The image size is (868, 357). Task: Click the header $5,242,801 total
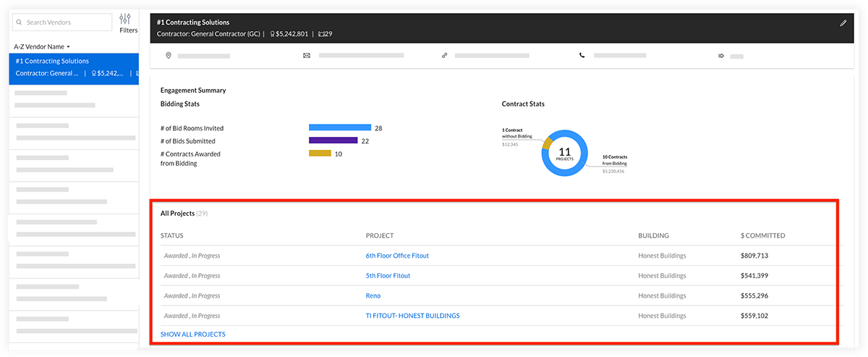click(292, 34)
